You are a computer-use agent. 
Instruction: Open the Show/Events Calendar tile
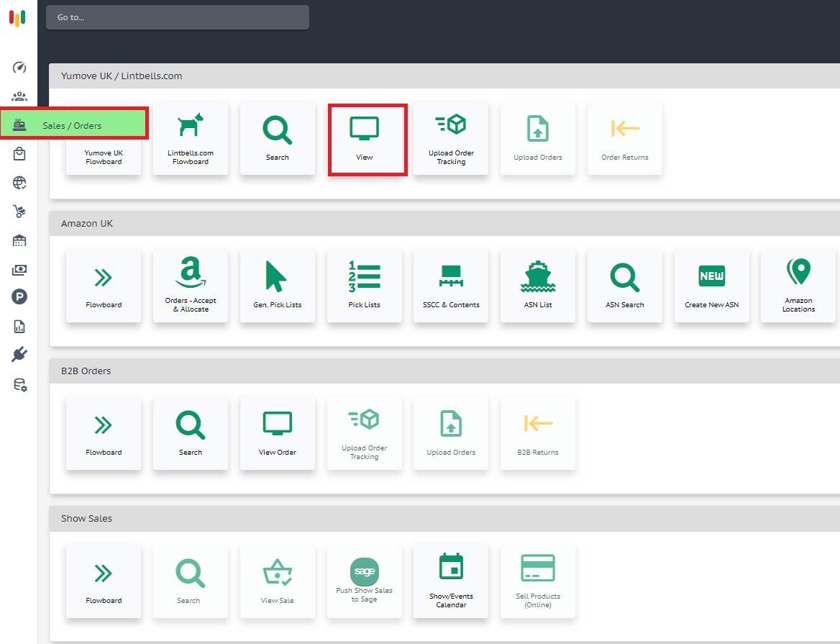[x=451, y=581]
